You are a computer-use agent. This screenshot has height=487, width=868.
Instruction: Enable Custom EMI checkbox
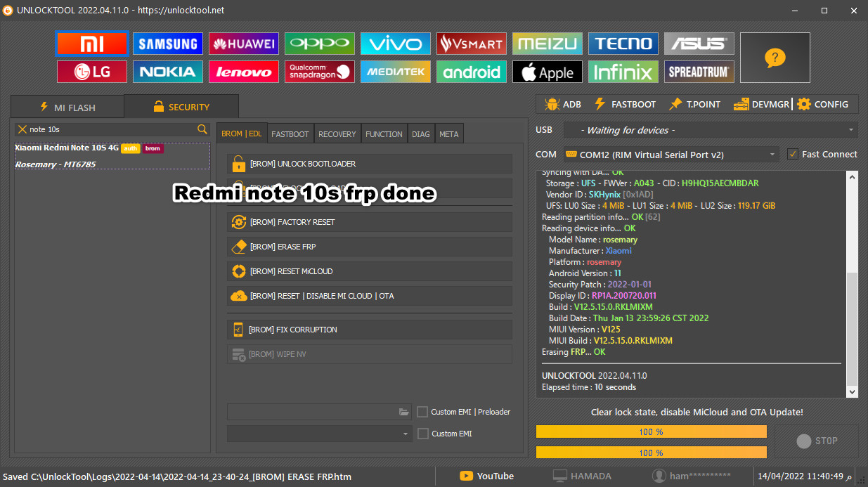click(x=422, y=434)
